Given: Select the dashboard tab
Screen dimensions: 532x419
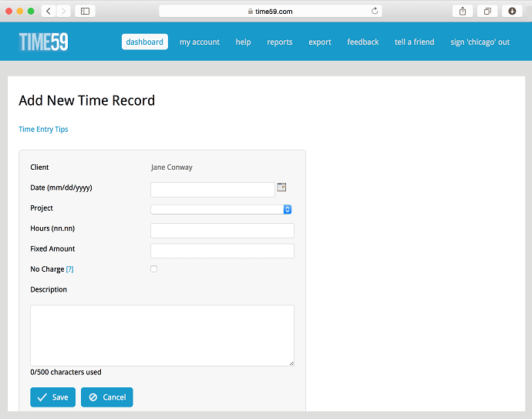Looking at the screenshot, I should point(145,42).
